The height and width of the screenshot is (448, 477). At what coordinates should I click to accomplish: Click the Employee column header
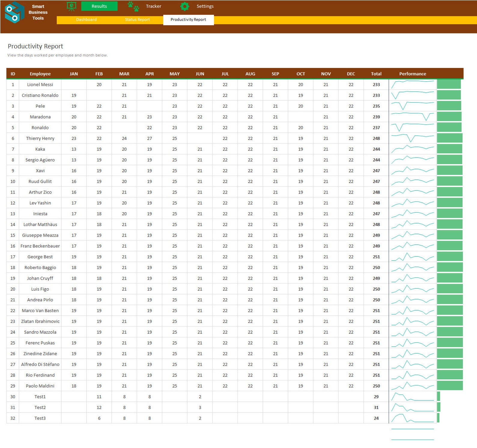tap(40, 74)
